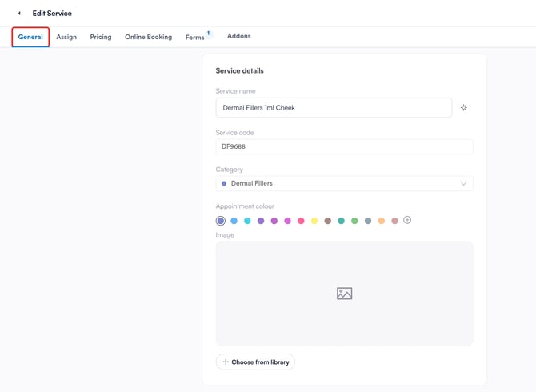Screen dimensions: 536x392
Task: Go back using the arrow beside Edit Service
Action: (x=19, y=14)
